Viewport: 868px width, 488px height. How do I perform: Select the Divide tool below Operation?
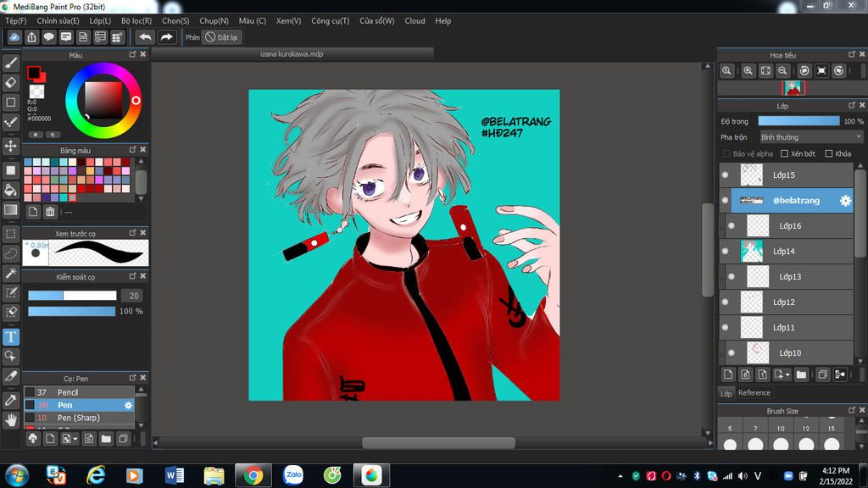click(10, 376)
